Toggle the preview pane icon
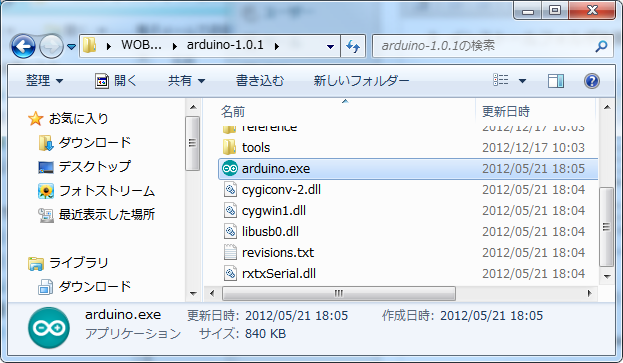The width and height of the screenshot is (623, 363). click(x=556, y=81)
